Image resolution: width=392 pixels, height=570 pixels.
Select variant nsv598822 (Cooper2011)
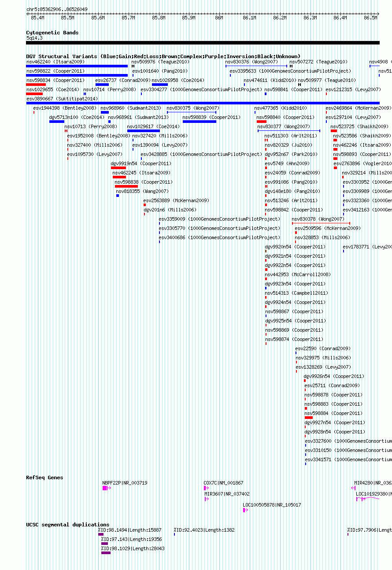click(x=55, y=71)
